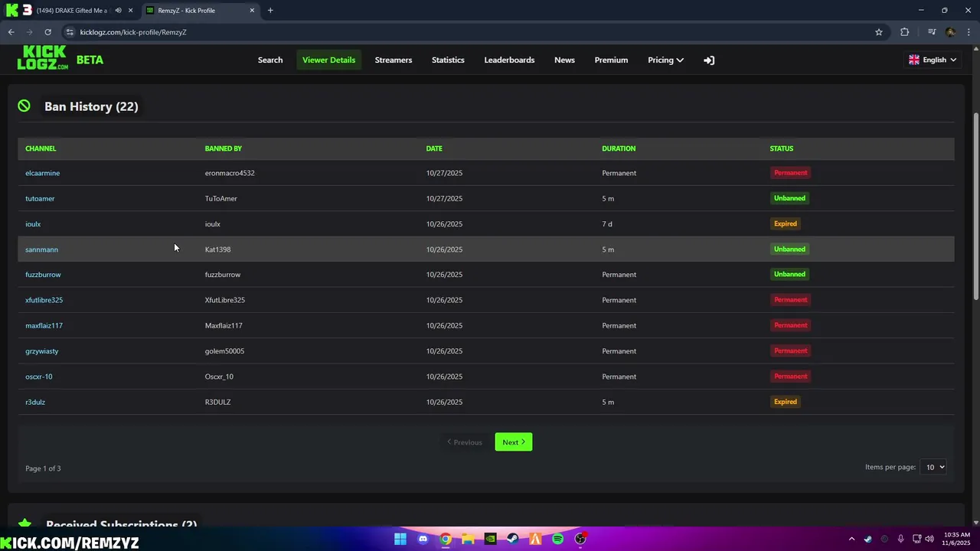Click the KickLogz logo
Image resolution: width=980 pixels, height=551 pixels.
(43, 58)
